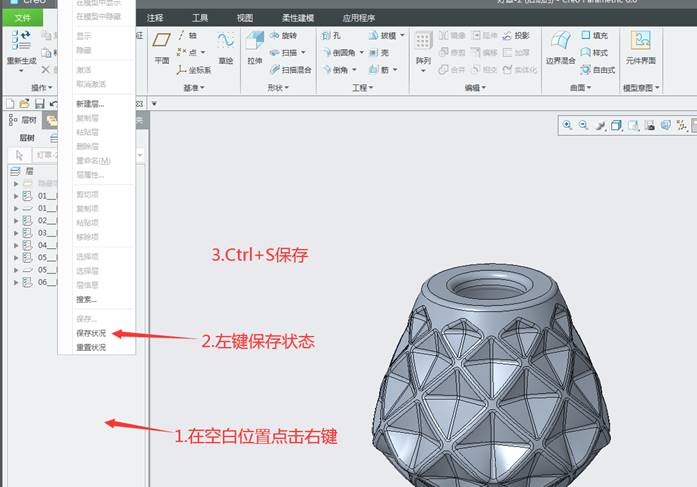Click the 倒角 (Chamfer) tool
The width and height of the screenshot is (697, 487).
(335, 70)
